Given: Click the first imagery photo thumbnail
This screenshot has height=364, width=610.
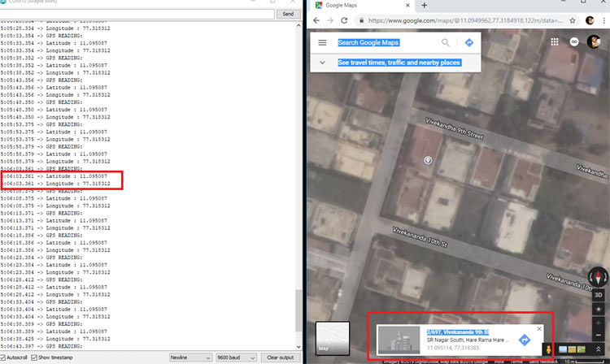Looking at the screenshot, I should [563, 349].
